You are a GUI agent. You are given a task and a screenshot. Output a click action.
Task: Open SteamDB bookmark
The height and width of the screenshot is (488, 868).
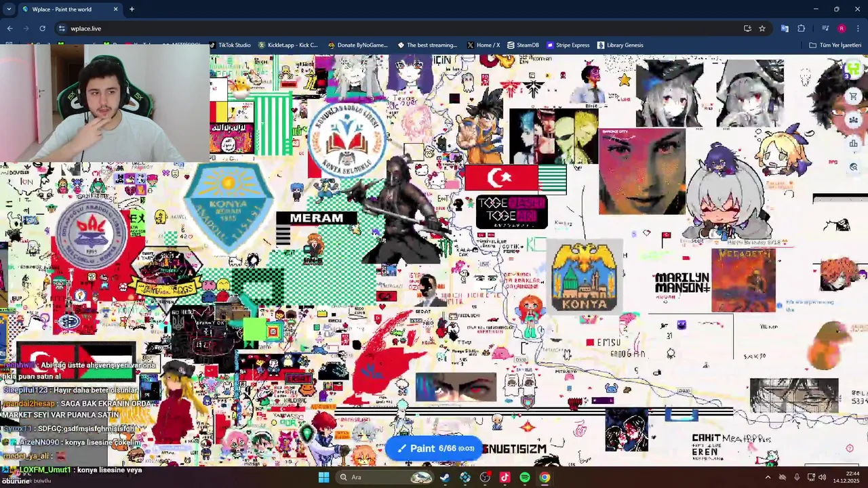tap(523, 45)
